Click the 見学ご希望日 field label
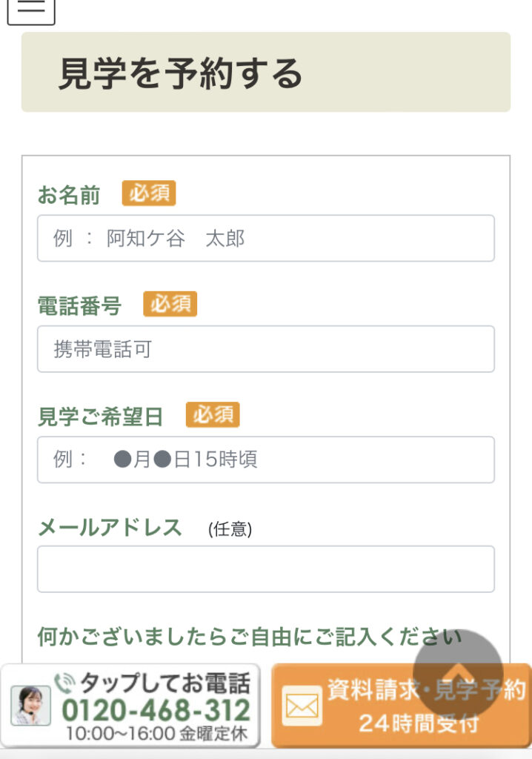Viewport: 532px width, 759px height. pos(100,417)
